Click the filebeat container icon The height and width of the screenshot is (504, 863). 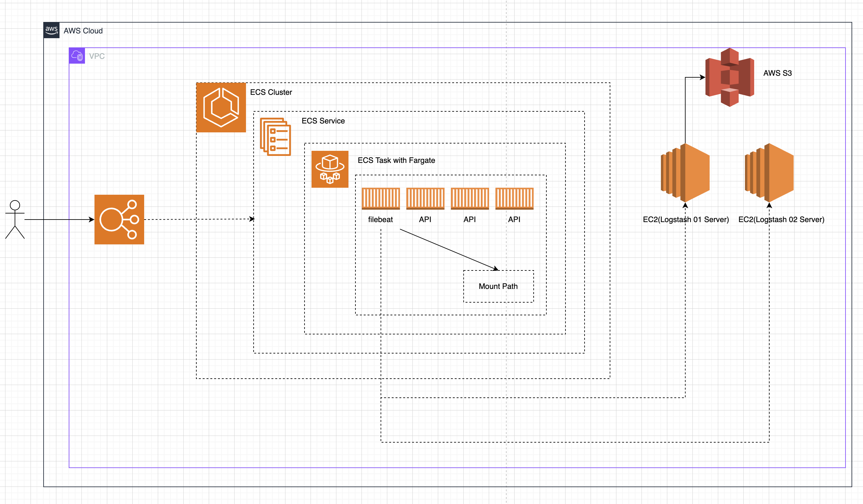(x=381, y=198)
